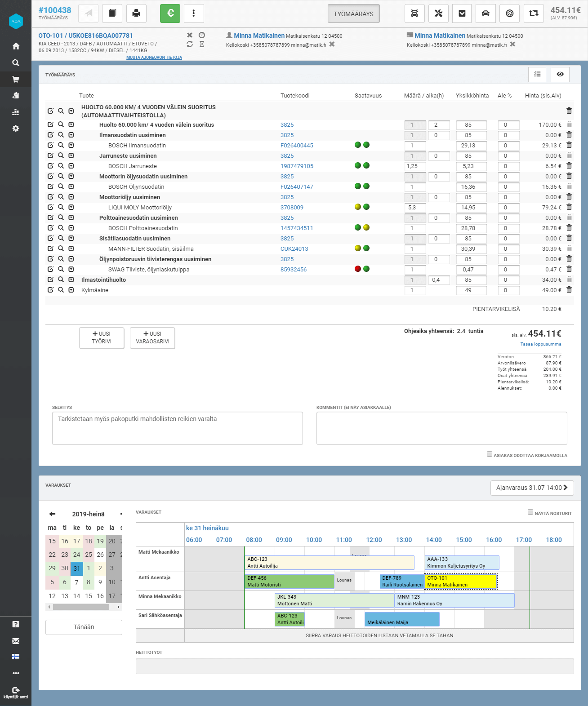Viewport: 588px width, 706px height.
Task: Select the yellow OTO-101 Minna Matikainen booking
Action: pos(461,582)
